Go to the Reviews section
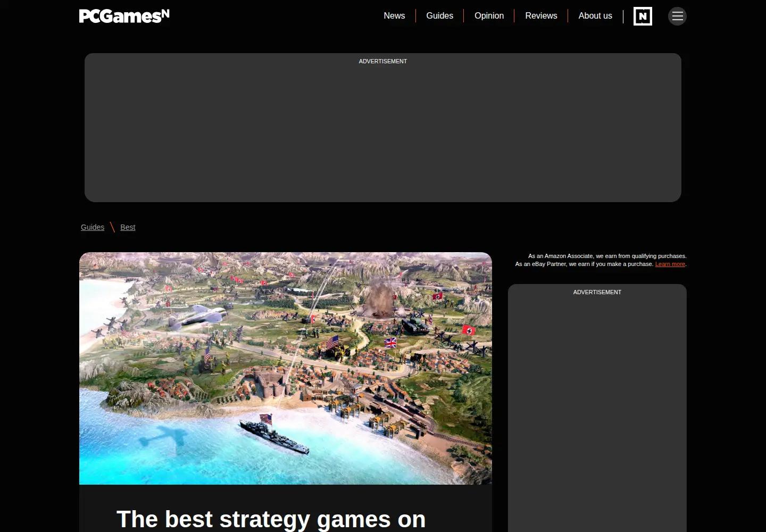The height and width of the screenshot is (532, 766). 541,16
